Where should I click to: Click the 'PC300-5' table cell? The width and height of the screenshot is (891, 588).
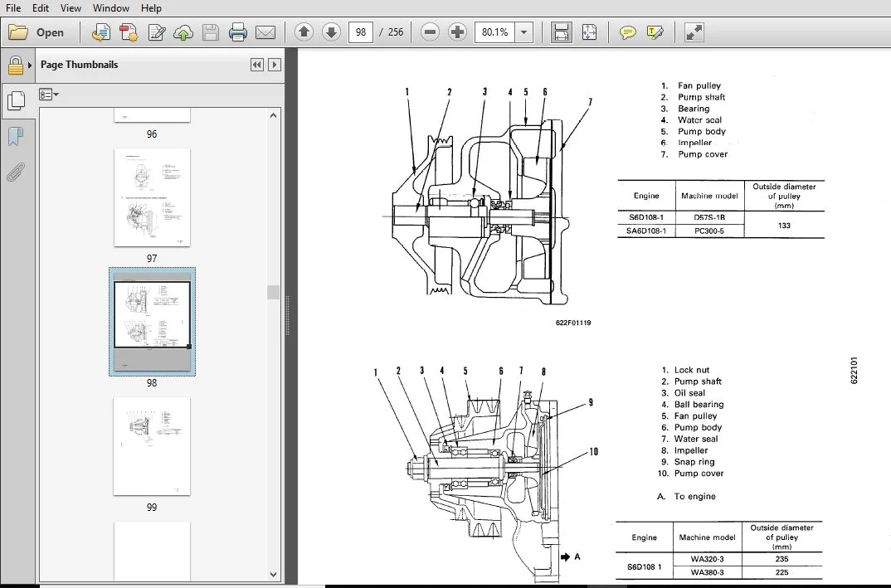pyautogui.click(x=709, y=231)
